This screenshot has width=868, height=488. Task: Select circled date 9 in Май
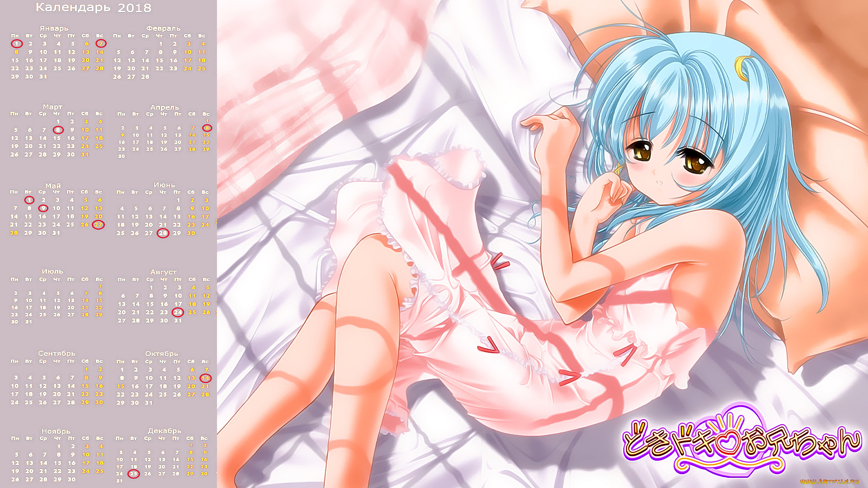(43, 208)
